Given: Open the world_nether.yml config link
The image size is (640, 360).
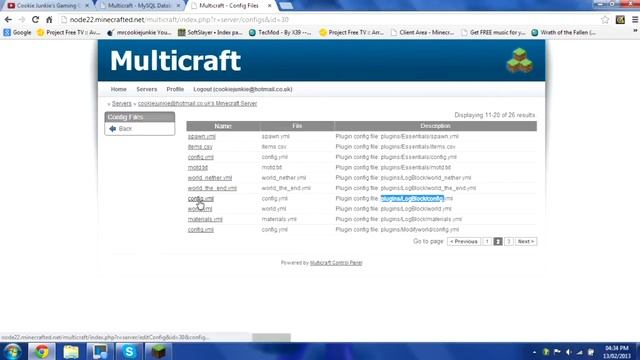Looking at the screenshot, I should coord(210,178).
